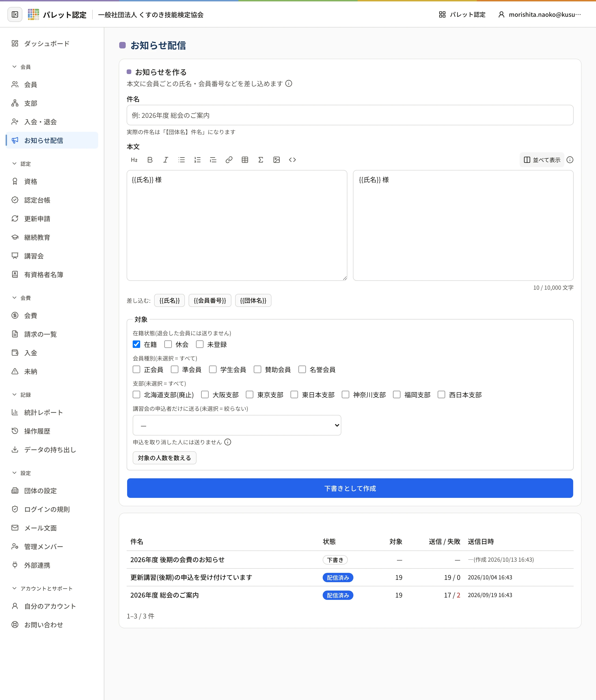Click info icon beside 差し込めます description
Screen dimensions: 596x700
pos(289,83)
